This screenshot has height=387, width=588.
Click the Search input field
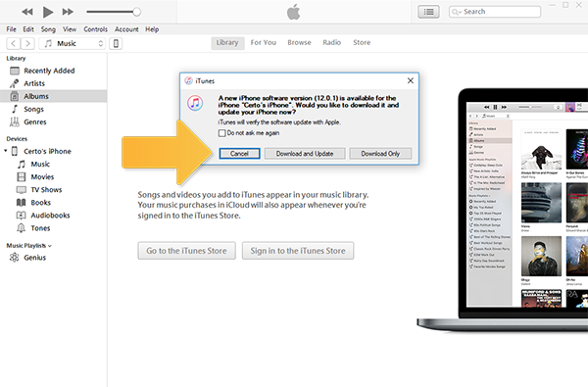click(x=495, y=12)
